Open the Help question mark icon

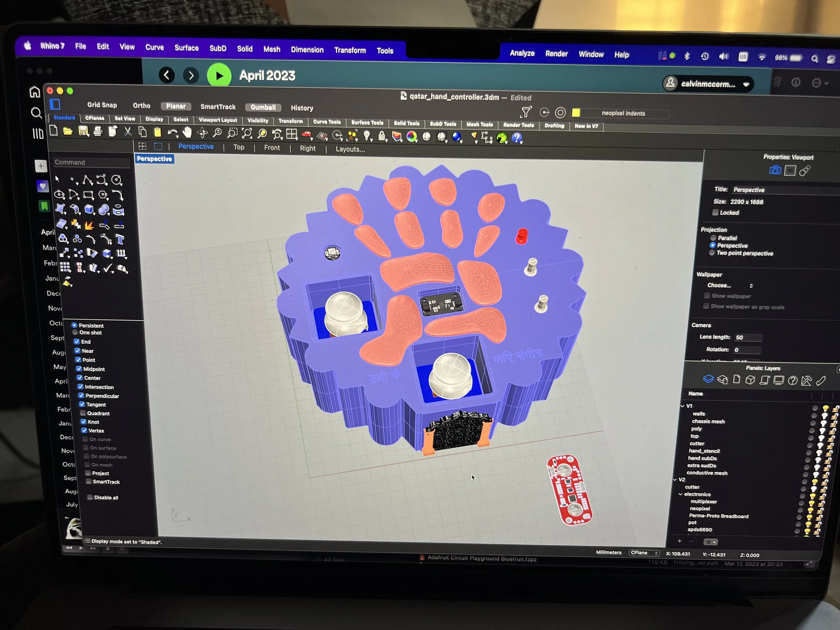(517, 138)
